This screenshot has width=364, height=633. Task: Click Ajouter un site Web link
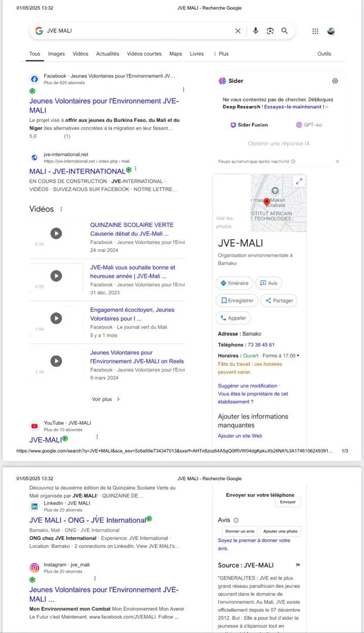pyautogui.click(x=240, y=435)
